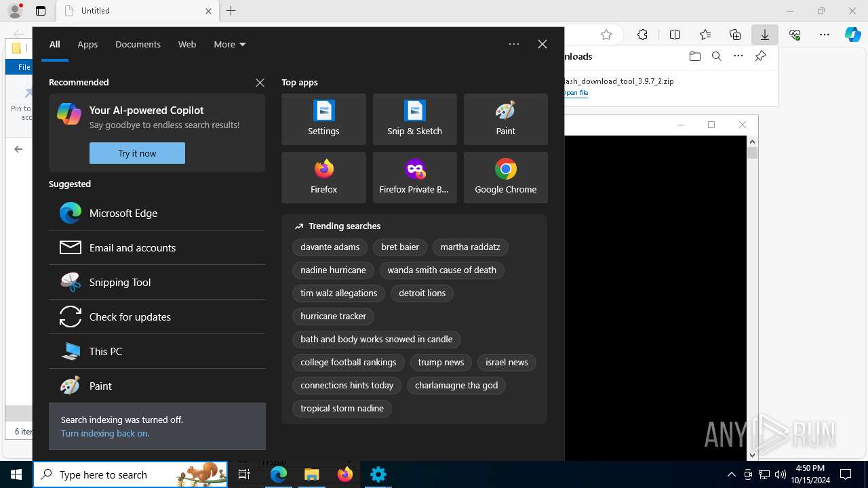Open downloads folder icon in Downloads panel
This screenshot has height=488, width=868.
coord(694,56)
